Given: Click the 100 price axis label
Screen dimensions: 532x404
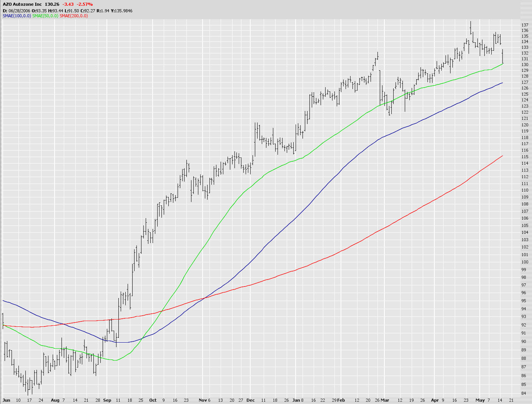Looking at the screenshot, I should (x=525, y=262).
